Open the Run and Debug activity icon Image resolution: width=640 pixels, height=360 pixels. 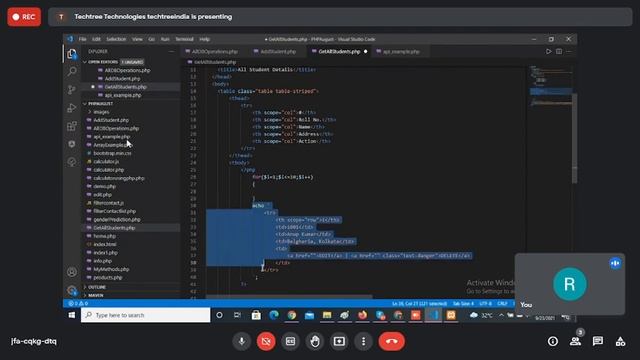pyautogui.click(x=72, y=108)
